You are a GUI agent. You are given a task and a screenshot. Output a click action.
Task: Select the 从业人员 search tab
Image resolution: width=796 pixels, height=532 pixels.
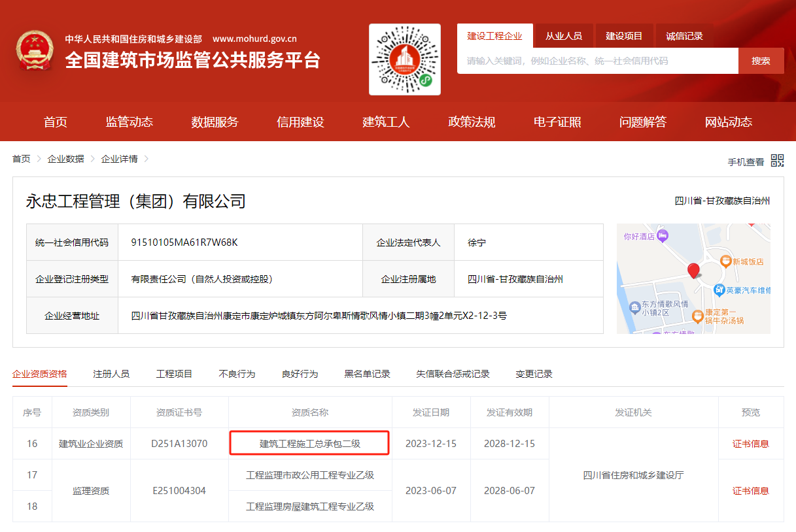click(563, 36)
